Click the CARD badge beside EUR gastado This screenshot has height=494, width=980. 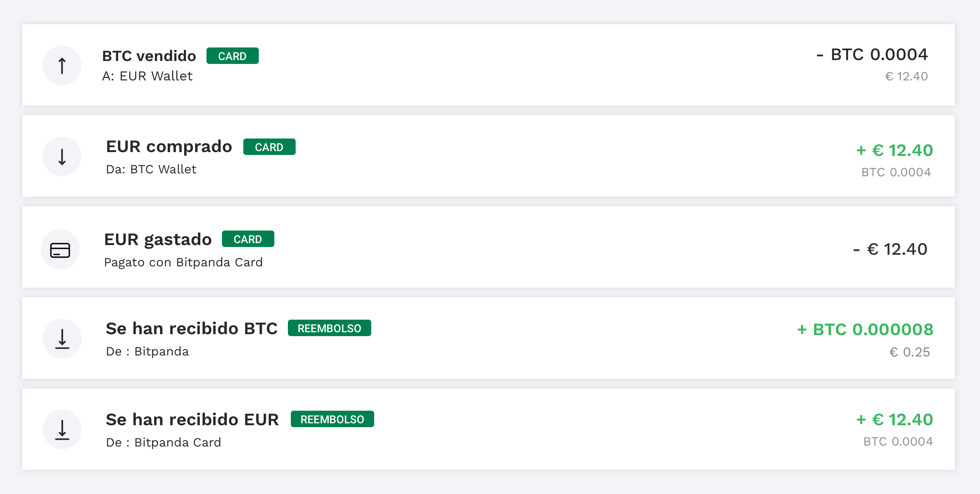[248, 239]
